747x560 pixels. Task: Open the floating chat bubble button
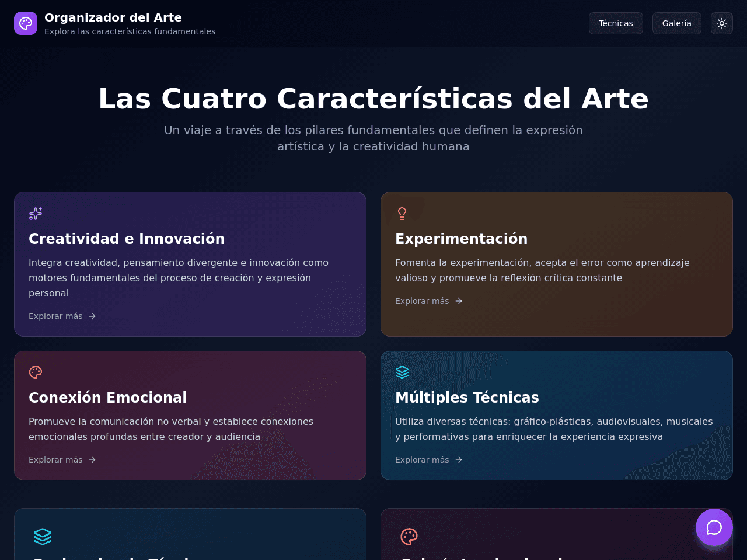click(x=714, y=527)
